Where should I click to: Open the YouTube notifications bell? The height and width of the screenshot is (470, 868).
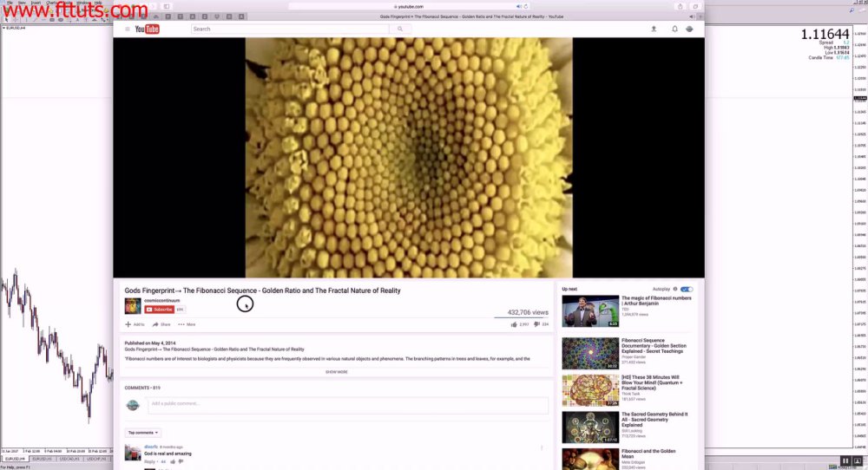click(x=674, y=29)
